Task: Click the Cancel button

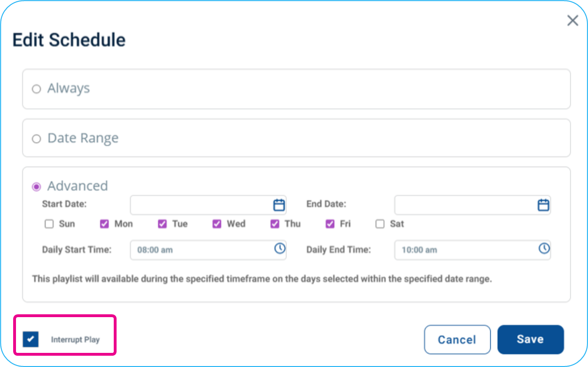Action: pos(457,340)
